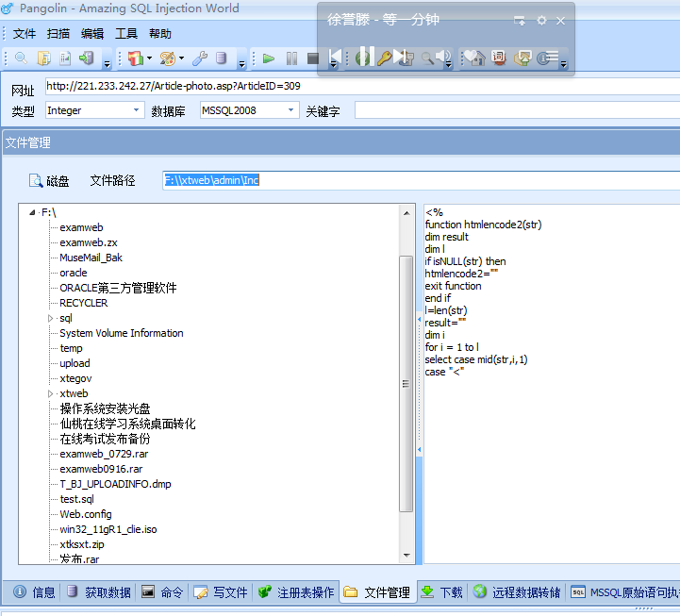Open dropdown arrow beside cube icon
680x616 pixels.
150,58
